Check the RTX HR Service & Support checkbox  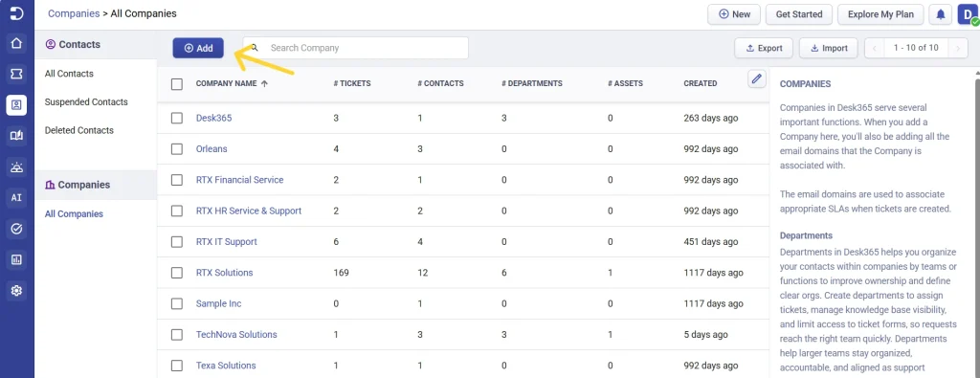tap(177, 211)
